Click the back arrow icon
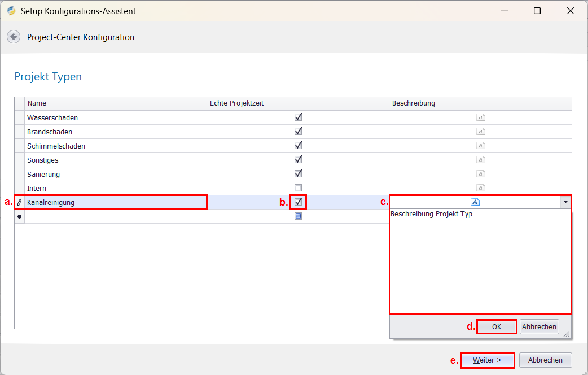588x375 pixels. pos(14,37)
